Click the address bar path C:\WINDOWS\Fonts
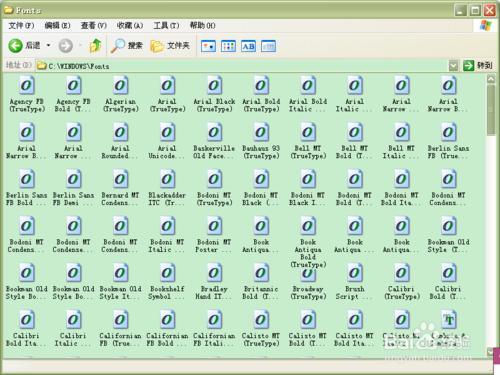Screen dimensions: 500x375 pyautogui.click(x=79, y=66)
